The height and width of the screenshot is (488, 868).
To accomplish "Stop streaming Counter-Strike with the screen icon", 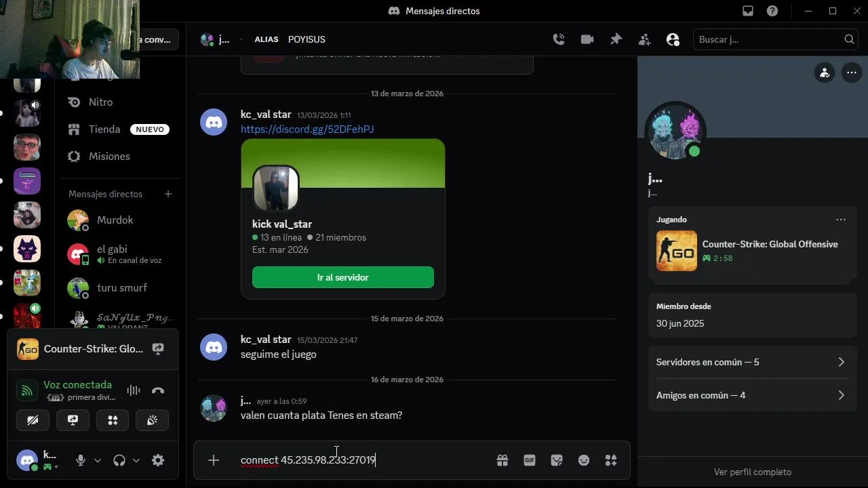I will tap(158, 349).
